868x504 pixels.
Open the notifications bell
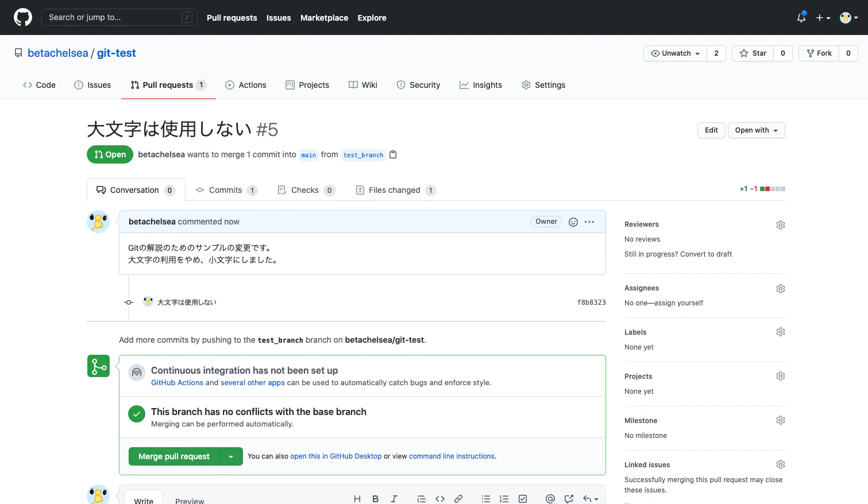tap(801, 18)
